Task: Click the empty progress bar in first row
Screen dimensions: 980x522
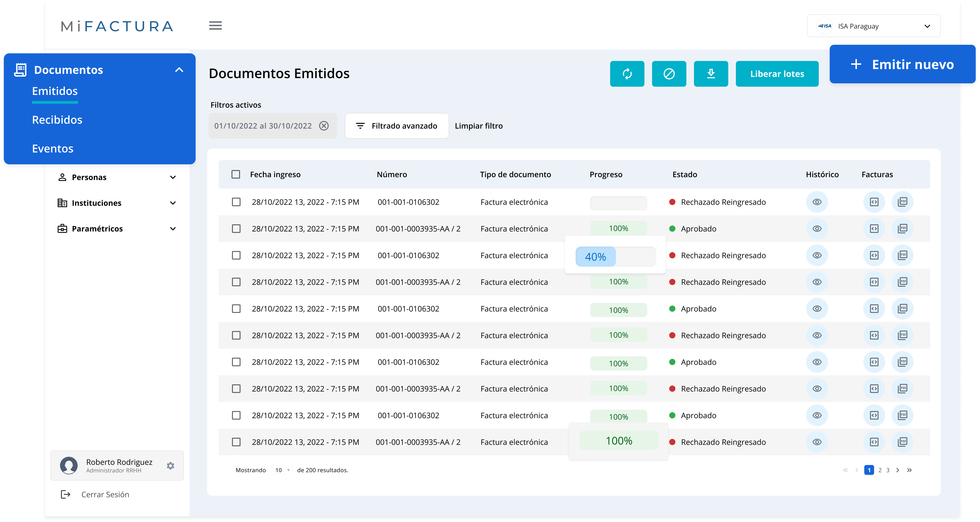Action: [x=618, y=203]
